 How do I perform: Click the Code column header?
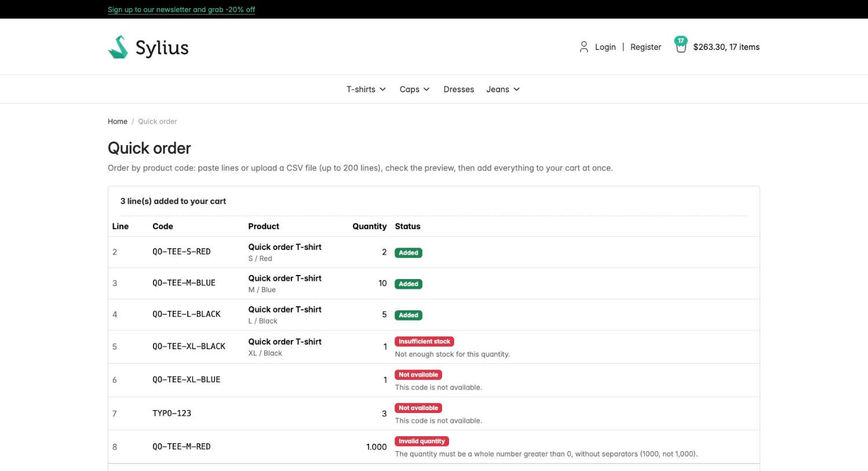tap(163, 226)
